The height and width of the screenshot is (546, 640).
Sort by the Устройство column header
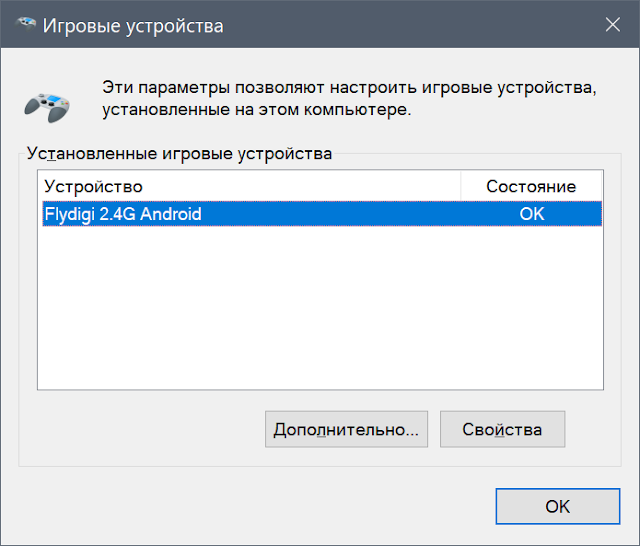[249, 186]
